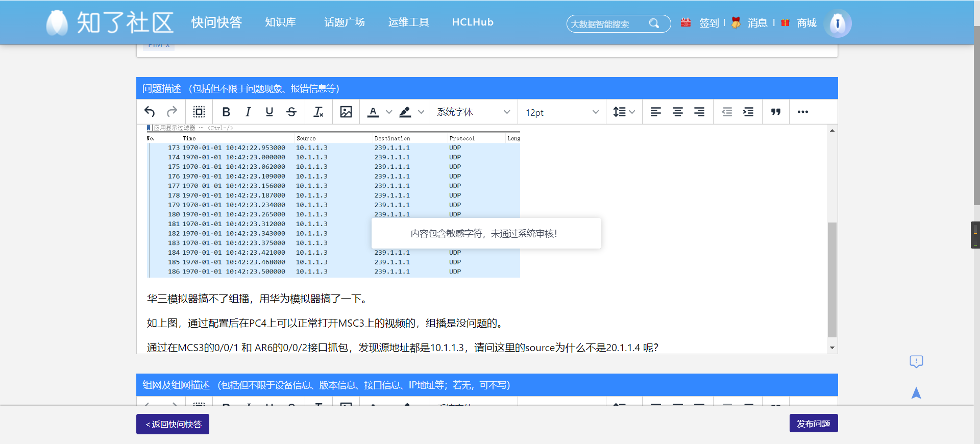980x444 pixels.
Task: Decrease indent in 问题描述 editor
Action: tap(727, 112)
